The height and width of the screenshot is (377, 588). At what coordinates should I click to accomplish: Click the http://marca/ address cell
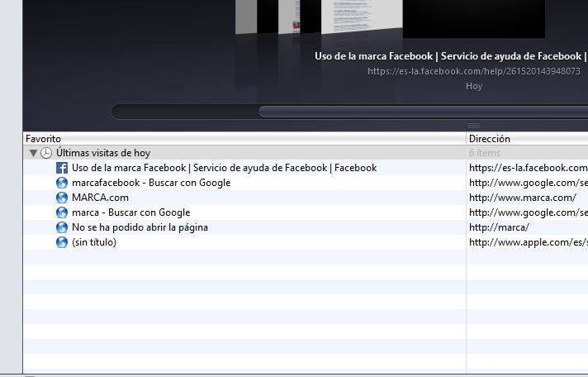pos(499,227)
